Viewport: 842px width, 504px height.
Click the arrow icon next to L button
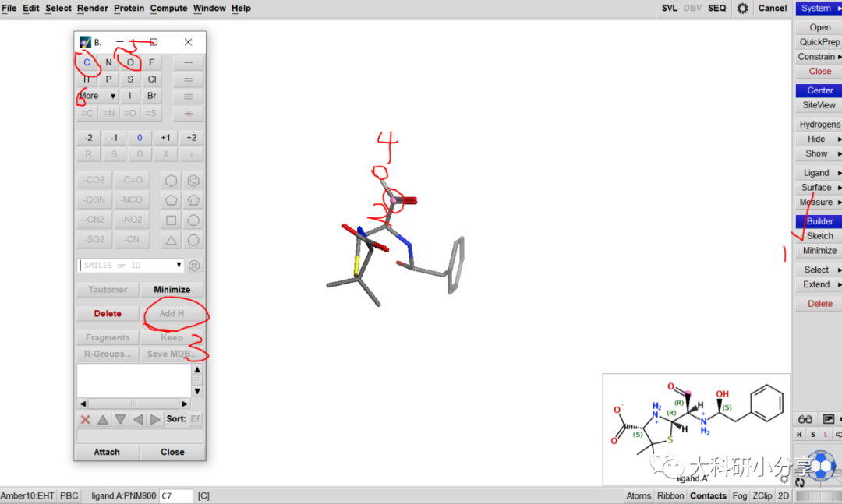click(x=837, y=434)
